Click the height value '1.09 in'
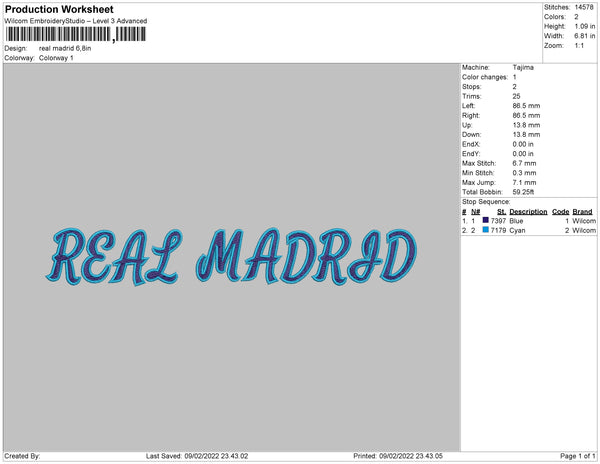This screenshot has height=464, width=600. click(x=585, y=26)
